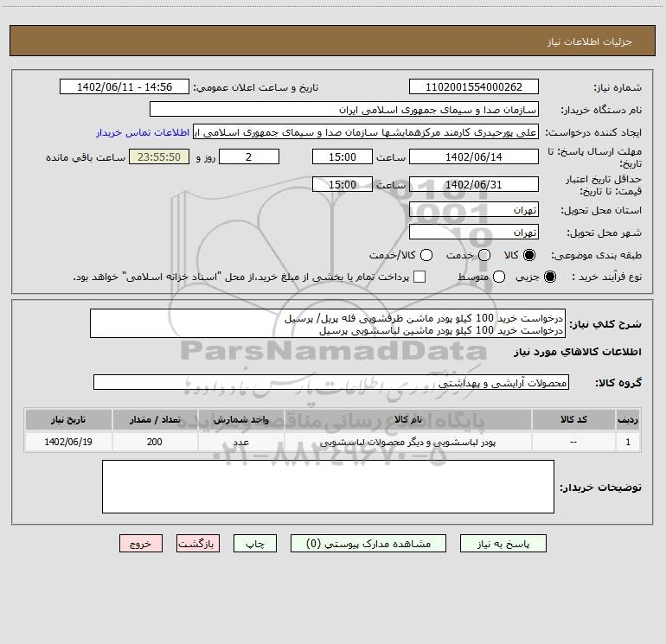
Task: Click the price validity hour field 15:00
Action: coord(343,184)
